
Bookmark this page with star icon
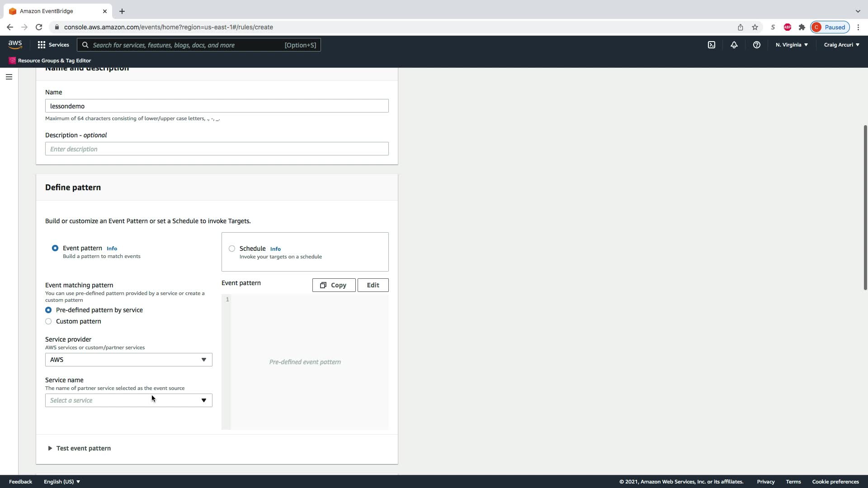coord(755,27)
